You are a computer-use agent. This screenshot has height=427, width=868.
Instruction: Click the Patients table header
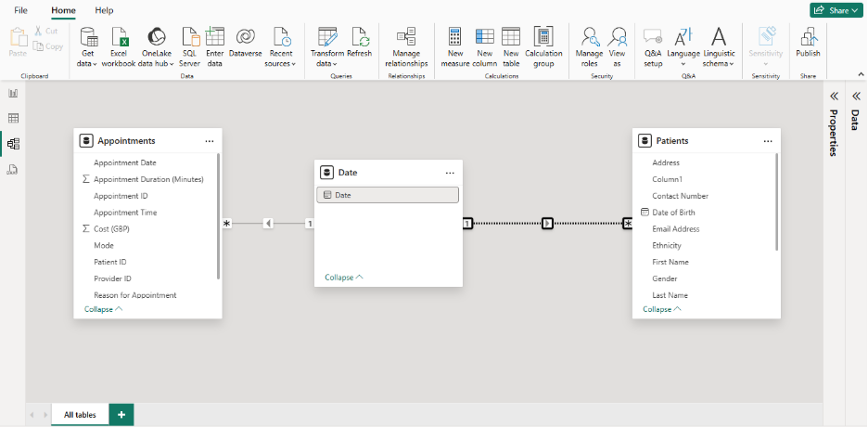click(x=707, y=141)
